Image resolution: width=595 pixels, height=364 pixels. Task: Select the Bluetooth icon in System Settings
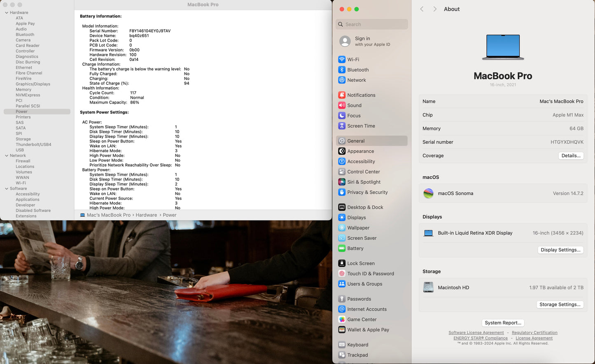342,70
